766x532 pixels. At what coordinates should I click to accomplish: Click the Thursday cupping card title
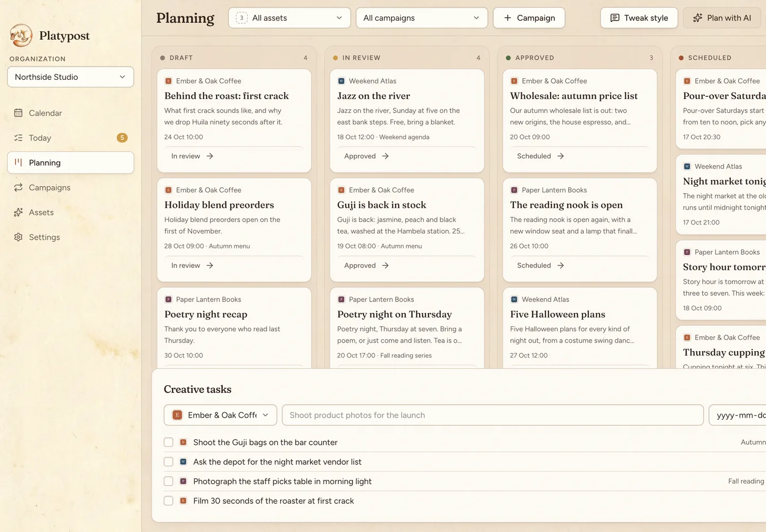click(x=724, y=352)
